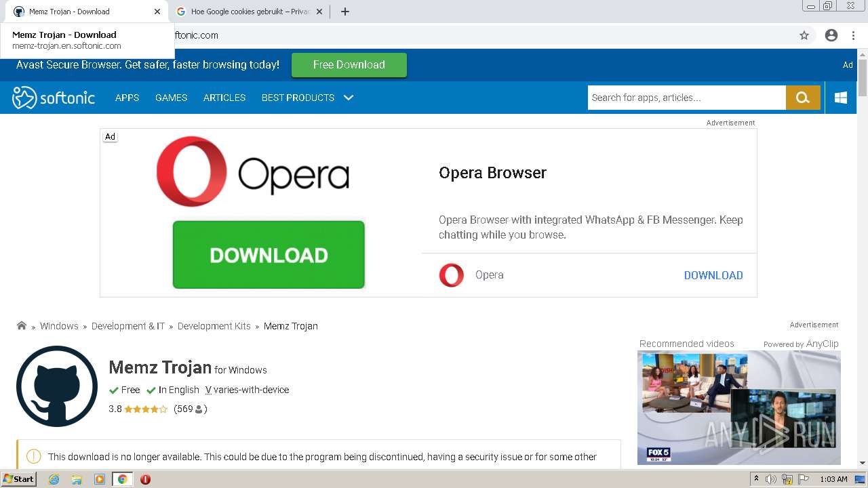
Task: Click the Opera taskbar icon
Action: [x=145, y=479]
